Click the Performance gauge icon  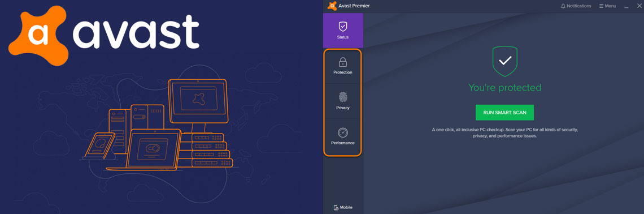tap(342, 133)
